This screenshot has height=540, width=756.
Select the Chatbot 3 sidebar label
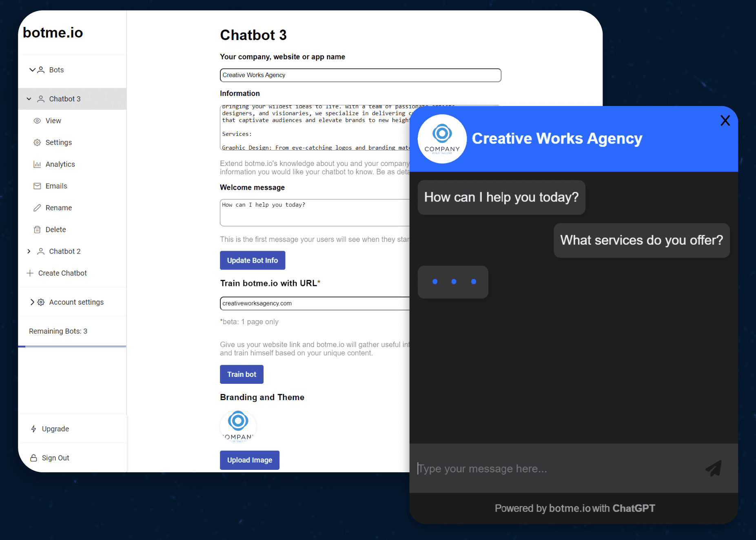coord(65,99)
